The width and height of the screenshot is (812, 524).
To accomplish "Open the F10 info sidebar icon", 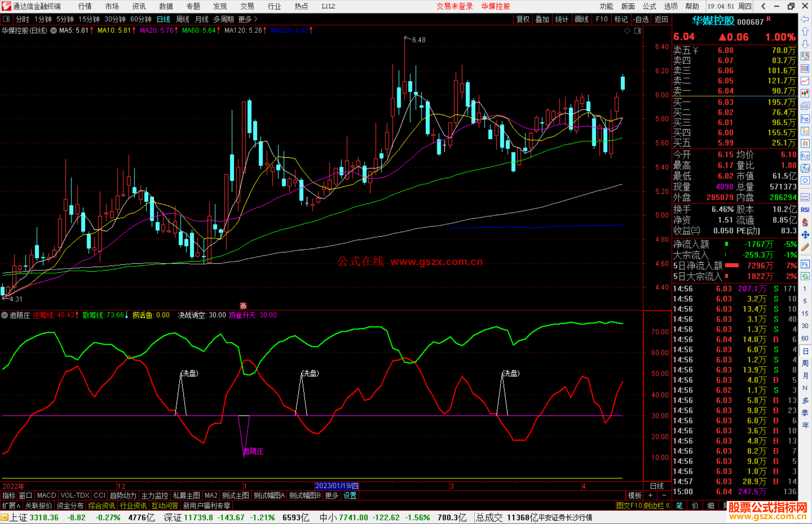I will pos(805,119).
